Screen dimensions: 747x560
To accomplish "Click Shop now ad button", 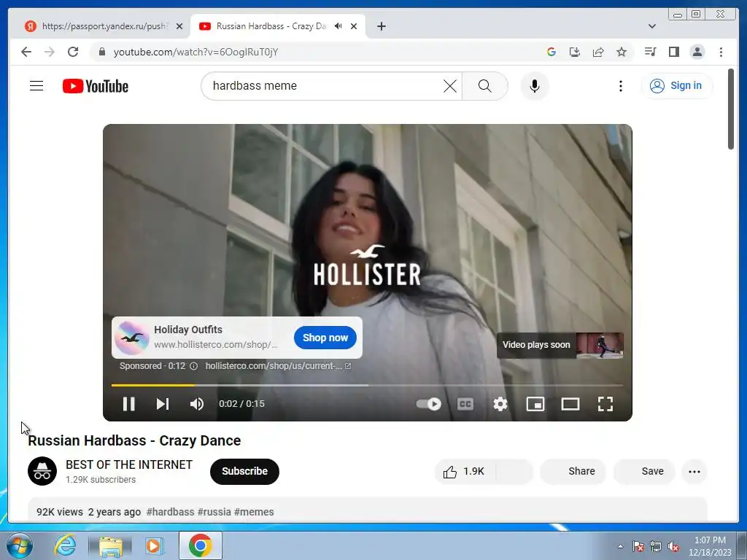I will point(325,338).
